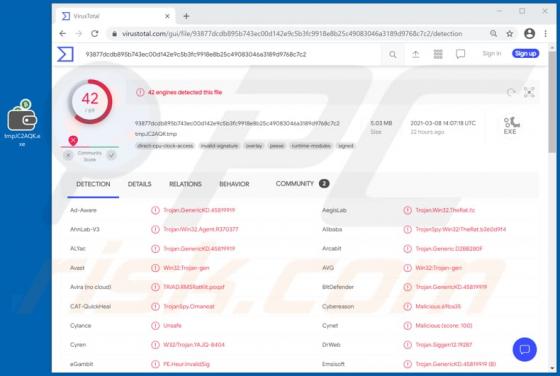This screenshot has width=560, height=376.
Task: Click the VirusTotal logo icon
Action: coord(65,54)
